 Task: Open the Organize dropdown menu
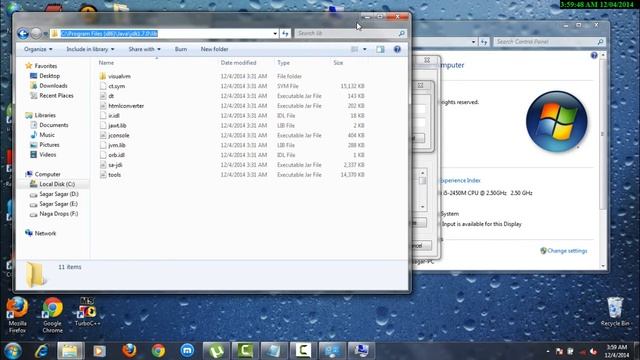[x=38, y=49]
